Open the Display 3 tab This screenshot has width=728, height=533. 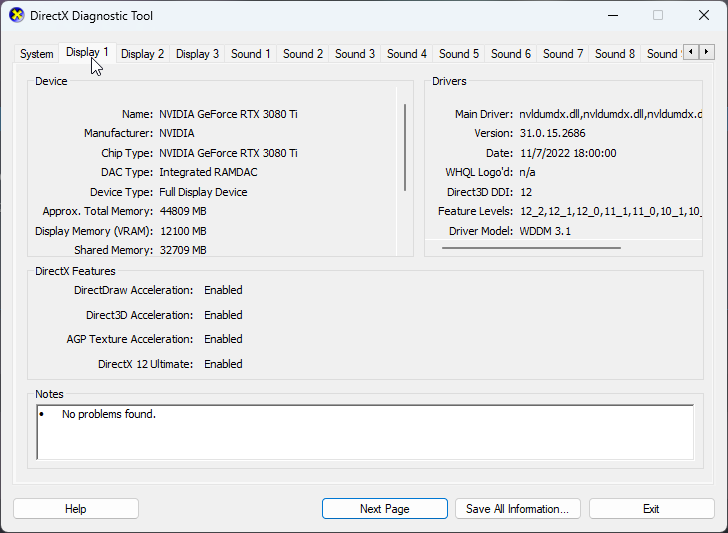(x=197, y=54)
